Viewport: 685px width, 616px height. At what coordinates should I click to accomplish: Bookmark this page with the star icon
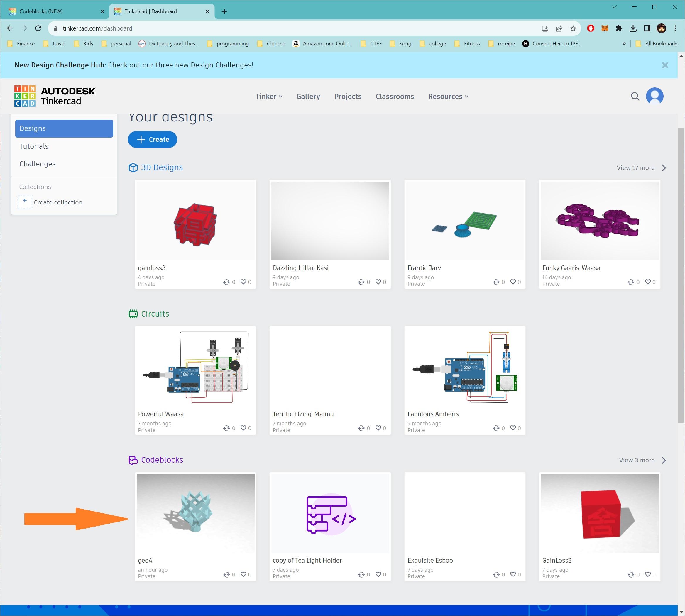(x=573, y=28)
